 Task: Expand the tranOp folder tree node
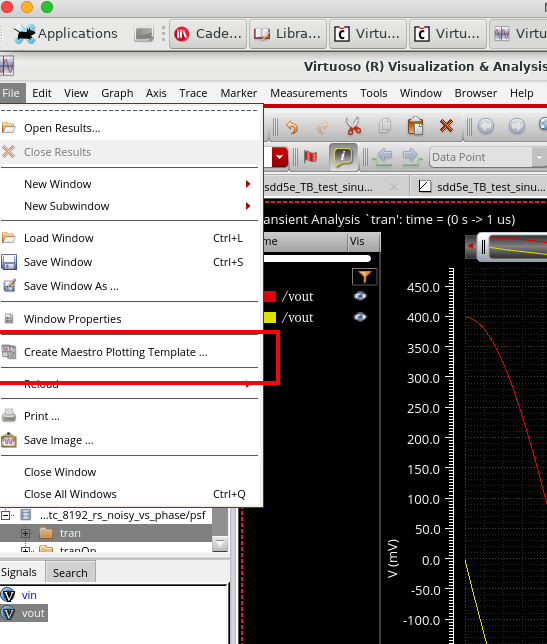pyautogui.click(x=25, y=550)
